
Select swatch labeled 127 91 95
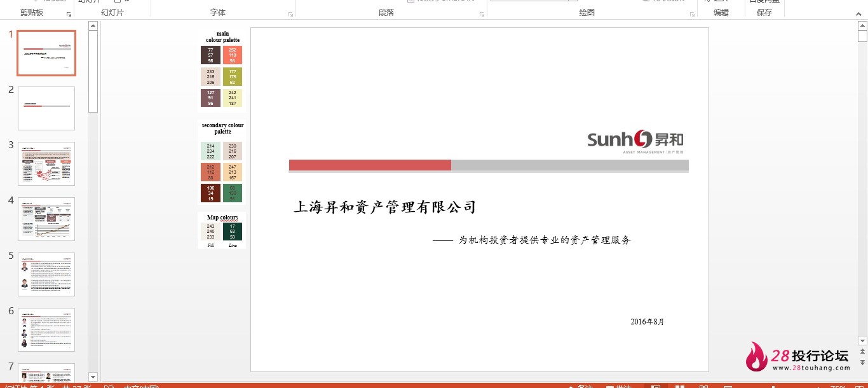coord(210,98)
